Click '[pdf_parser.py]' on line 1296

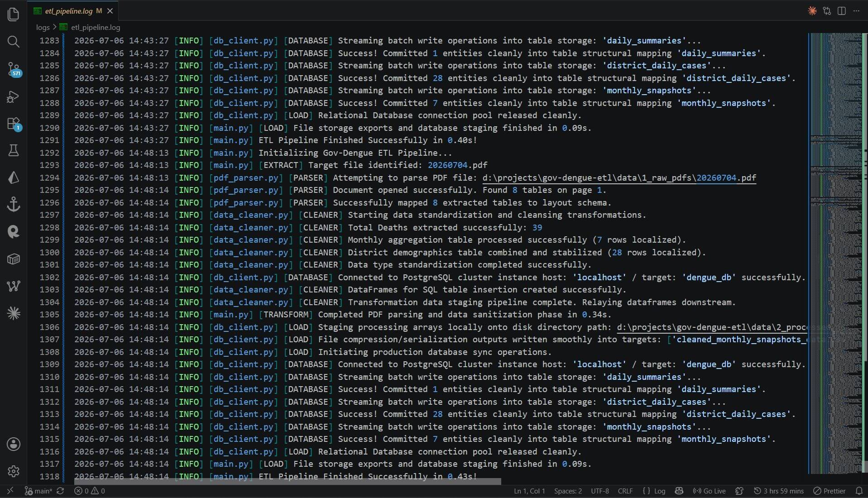point(246,203)
